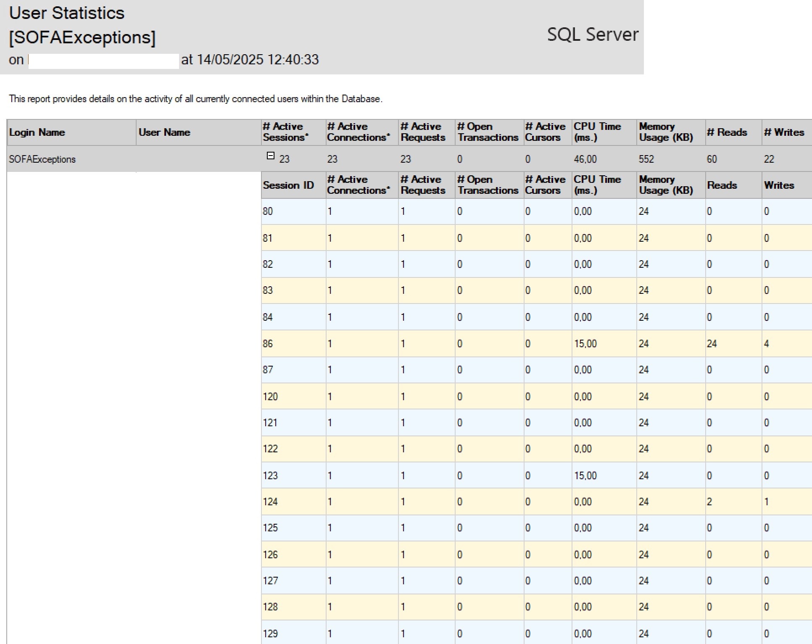Viewport: 812px width, 644px height.
Task: Click the # Active Sessions header
Action: pyautogui.click(x=285, y=132)
